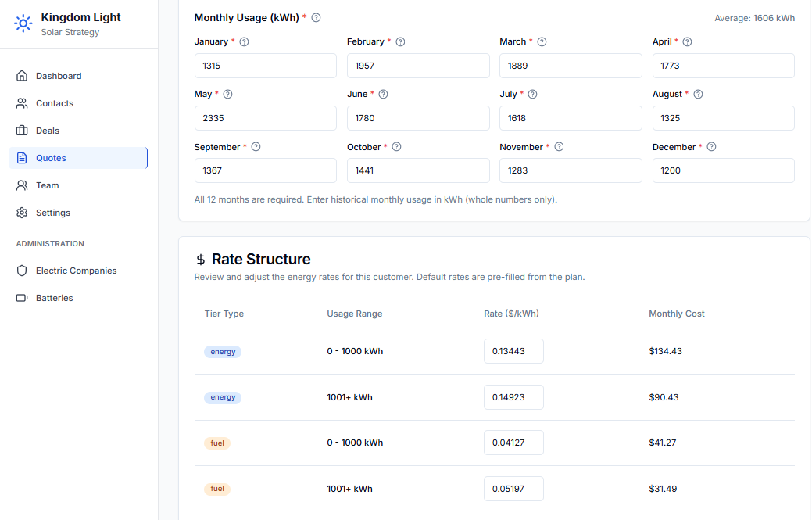Click the energy badge for 0 - 1000 kWh
The height and width of the screenshot is (520, 812).
[x=223, y=352]
